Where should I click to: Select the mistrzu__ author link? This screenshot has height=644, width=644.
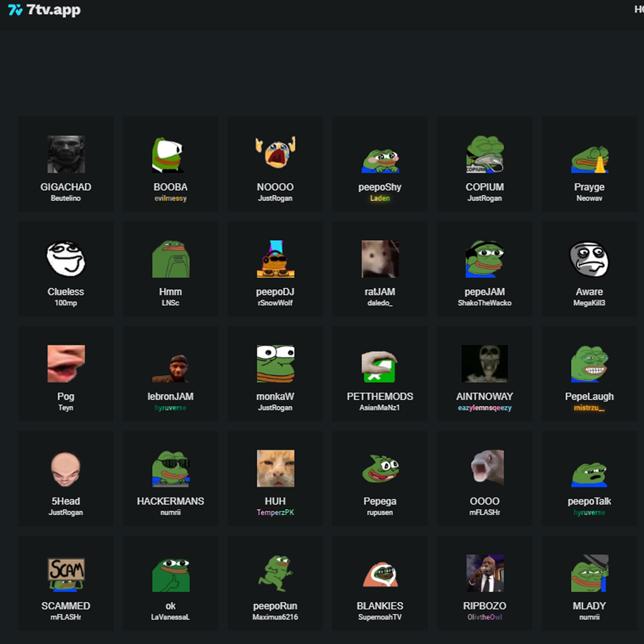coord(589,408)
